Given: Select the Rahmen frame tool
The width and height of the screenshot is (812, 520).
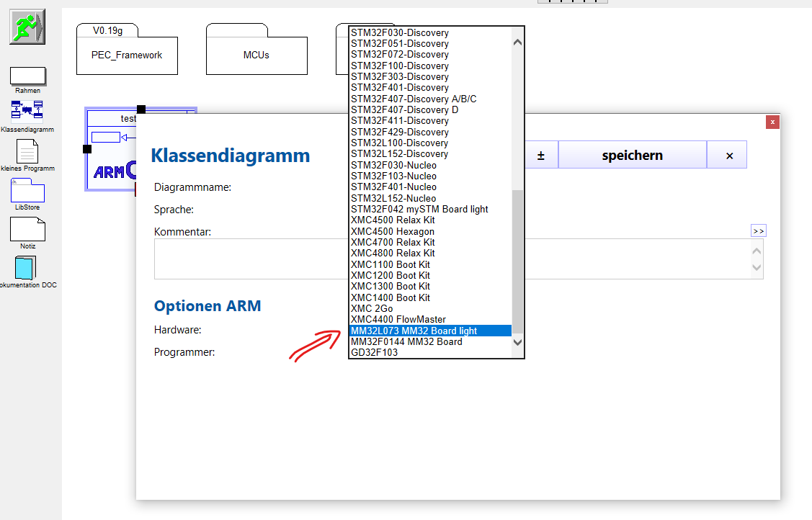Looking at the screenshot, I should coord(27,76).
